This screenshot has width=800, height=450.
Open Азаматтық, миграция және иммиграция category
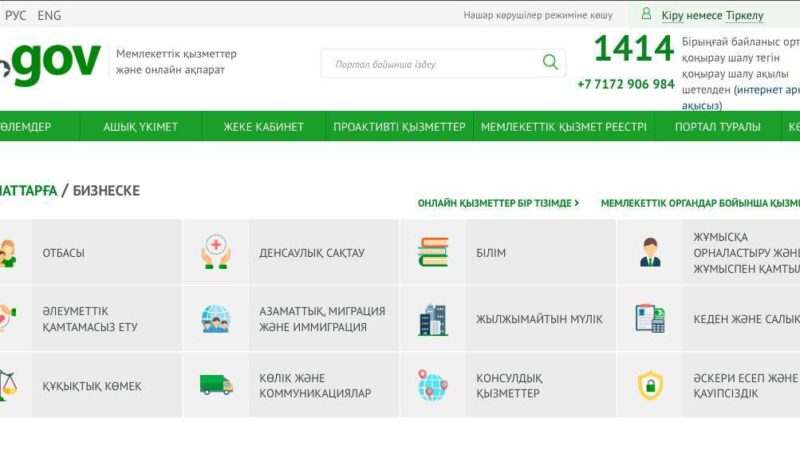pos(291,319)
